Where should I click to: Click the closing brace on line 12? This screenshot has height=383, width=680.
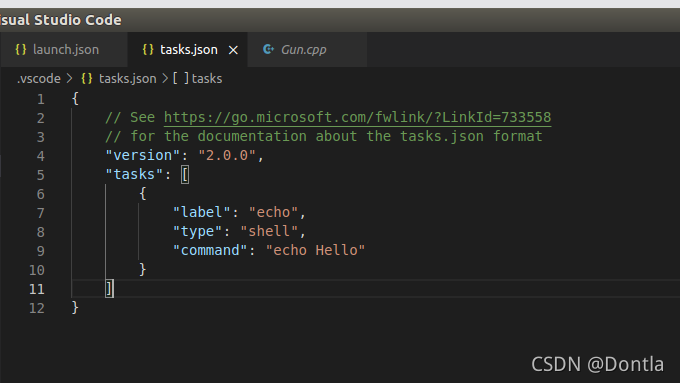click(75, 308)
